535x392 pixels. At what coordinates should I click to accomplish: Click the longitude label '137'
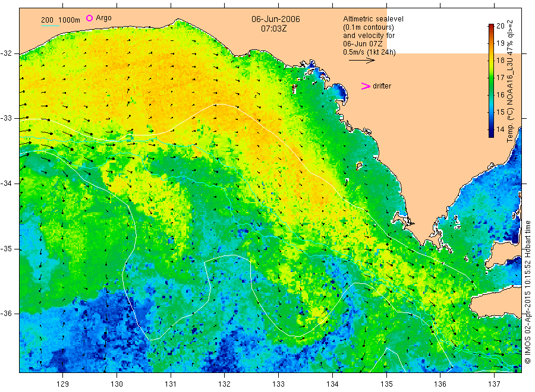(x=494, y=384)
